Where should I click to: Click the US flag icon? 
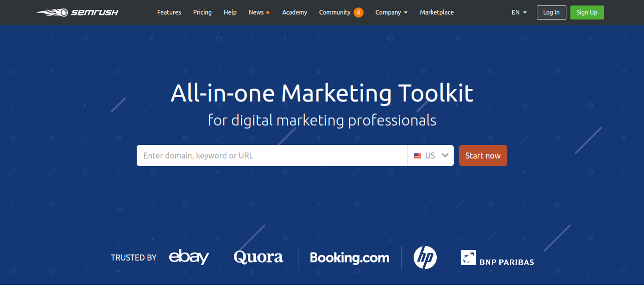418,156
